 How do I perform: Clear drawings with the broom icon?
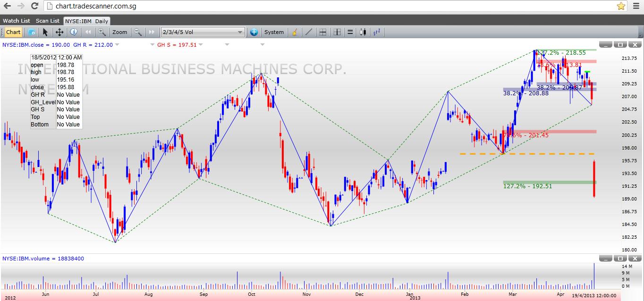[295, 32]
